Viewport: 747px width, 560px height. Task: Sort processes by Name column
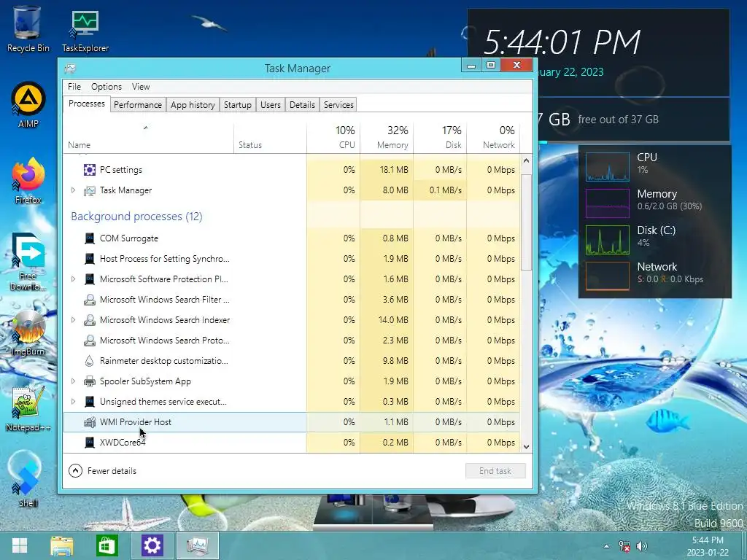pyautogui.click(x=147, y=138)
